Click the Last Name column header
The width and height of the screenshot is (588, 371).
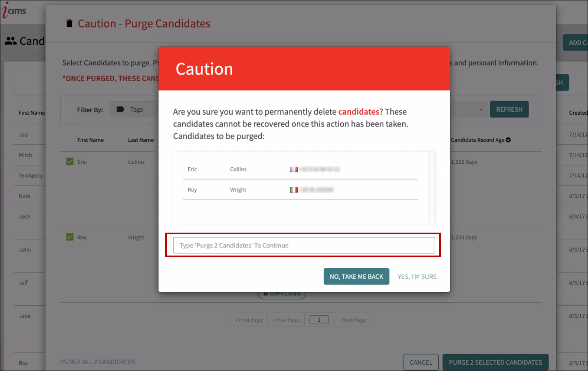pos(141,140)
